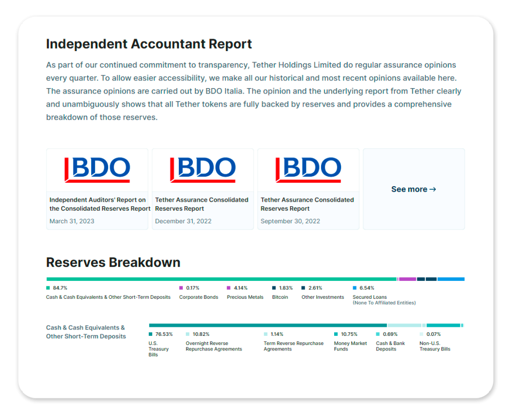Click the Cash & Bank Deposits legend label
The width and height of the screenshot is (513, 420).
(390, 346)
